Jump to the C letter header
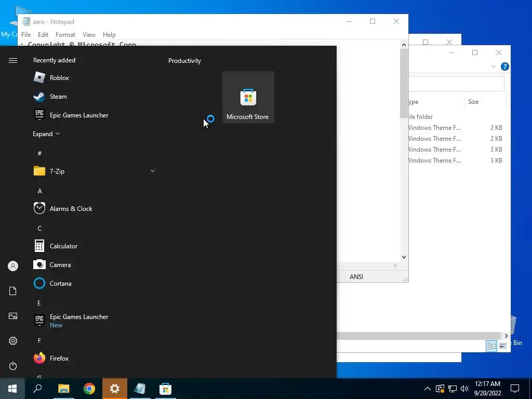 click(x=39, y=229)
